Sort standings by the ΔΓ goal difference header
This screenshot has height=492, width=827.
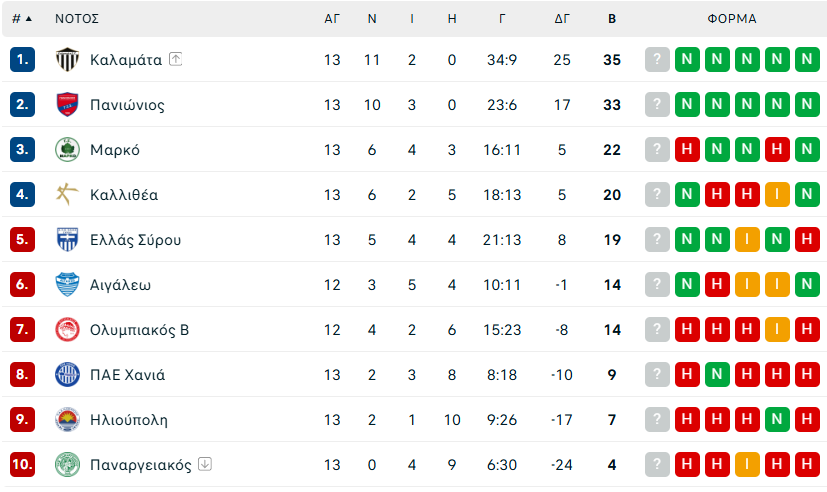pos(562,18)
